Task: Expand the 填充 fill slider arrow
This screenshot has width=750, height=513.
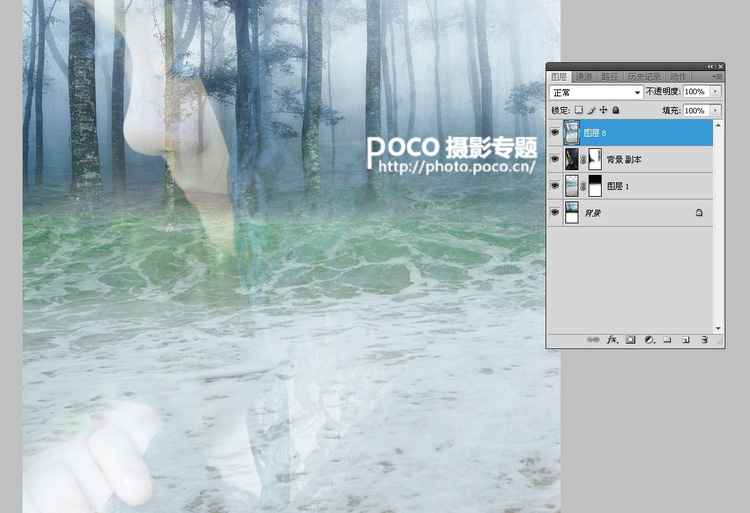Action: 716,110
